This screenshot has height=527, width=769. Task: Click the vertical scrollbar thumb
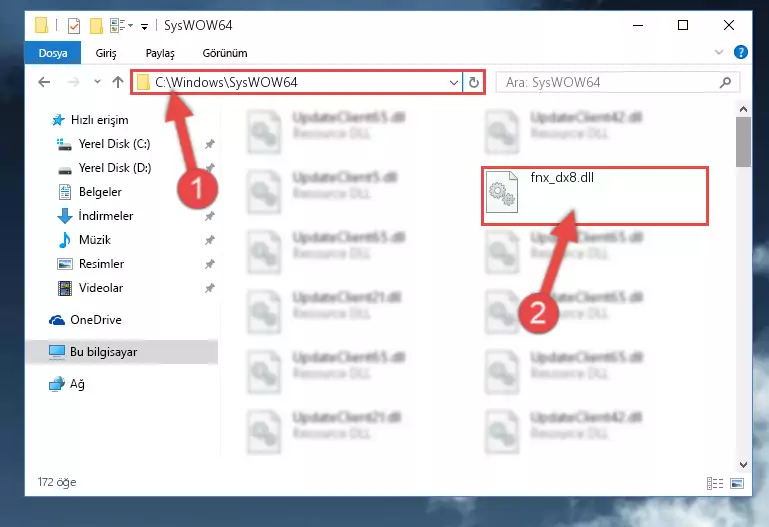click(743, 142)
